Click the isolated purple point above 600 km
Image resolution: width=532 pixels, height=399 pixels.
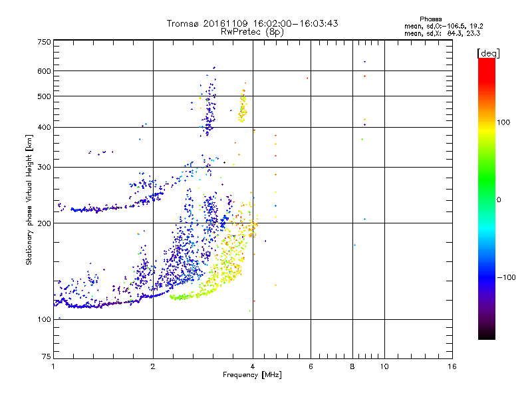coord(364,62)
